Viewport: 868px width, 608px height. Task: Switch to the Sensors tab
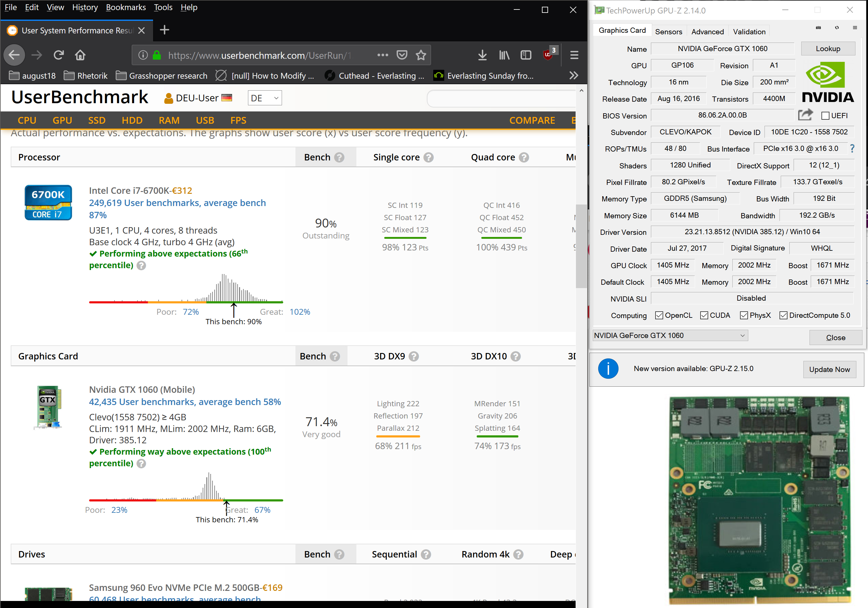668,32
